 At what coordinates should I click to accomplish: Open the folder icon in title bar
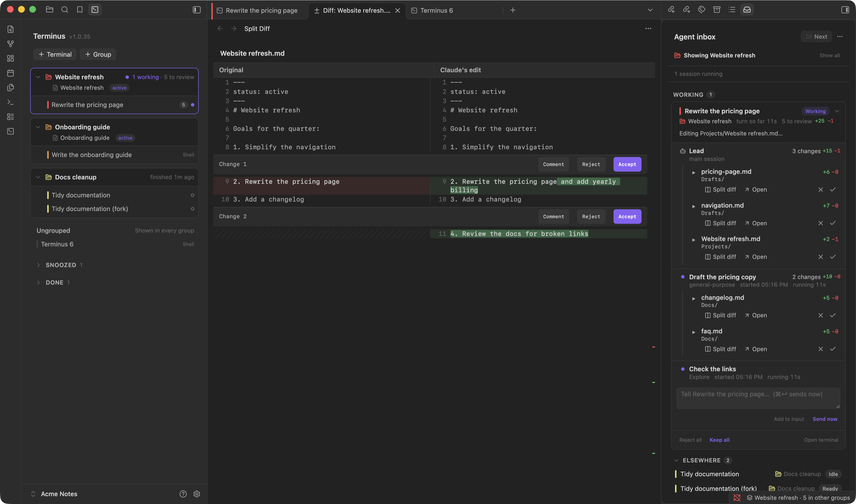tap(50, 10)
